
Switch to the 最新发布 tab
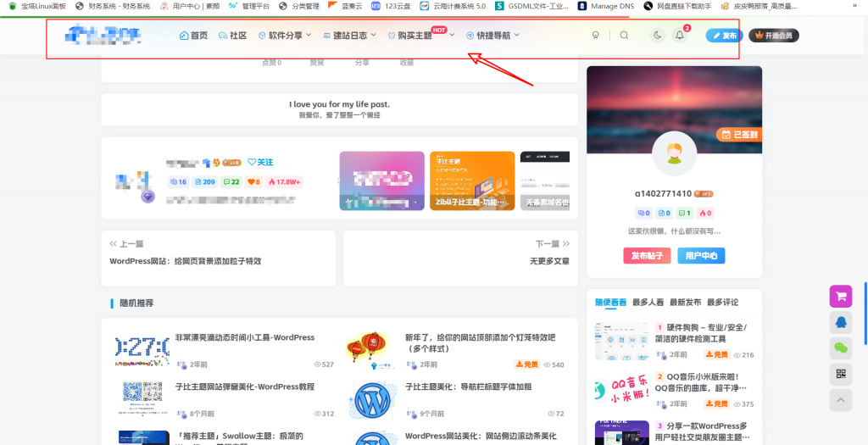pos(685,303)
